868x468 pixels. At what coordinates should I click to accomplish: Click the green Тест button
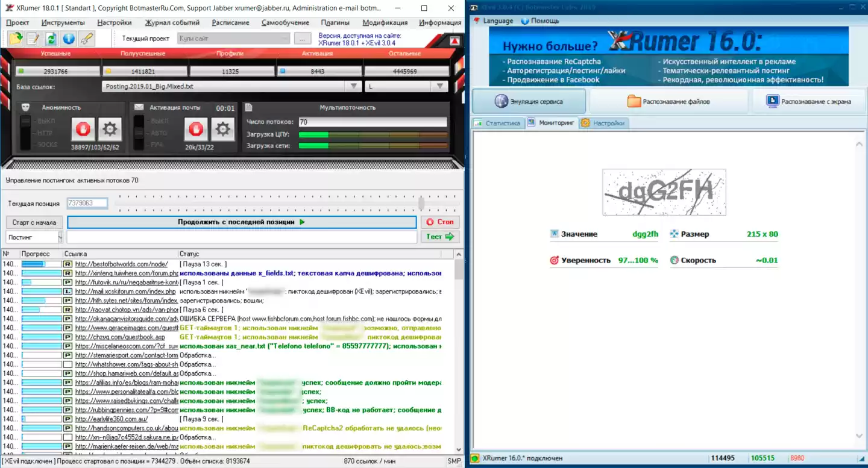pyautogui.click(x=440, y=237)
